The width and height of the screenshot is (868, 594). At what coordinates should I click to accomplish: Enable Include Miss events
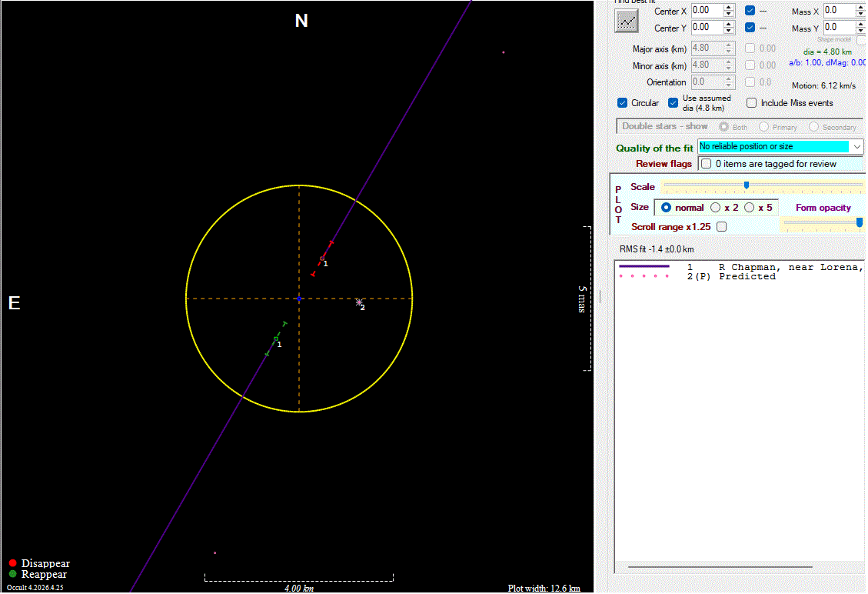click(751, 103)
